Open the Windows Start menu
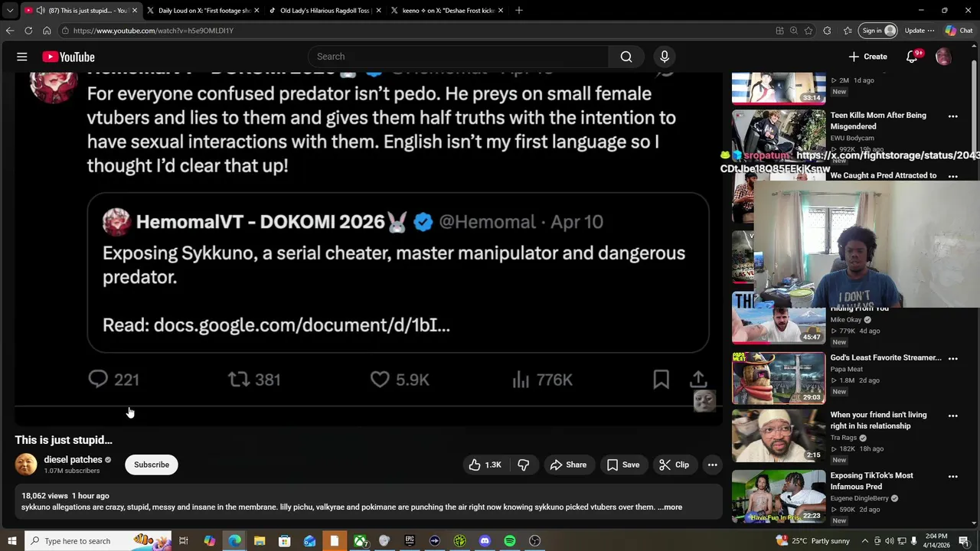This screenshot has height=551, width=980. click(12, 541)
